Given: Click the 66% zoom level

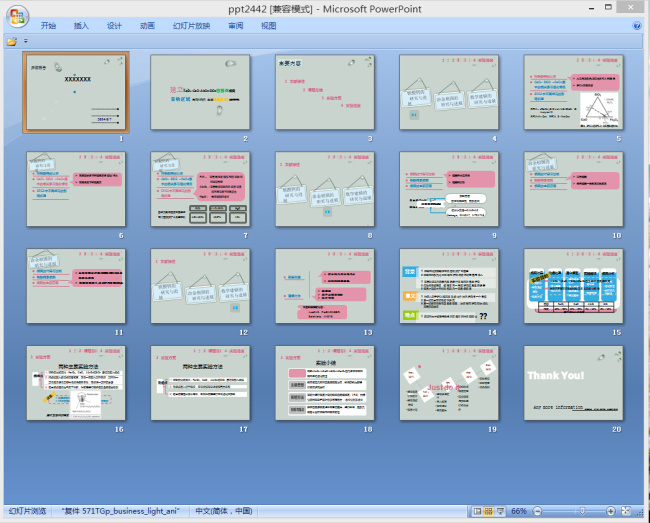Looking at the screenshot, I should pos(519,511).
